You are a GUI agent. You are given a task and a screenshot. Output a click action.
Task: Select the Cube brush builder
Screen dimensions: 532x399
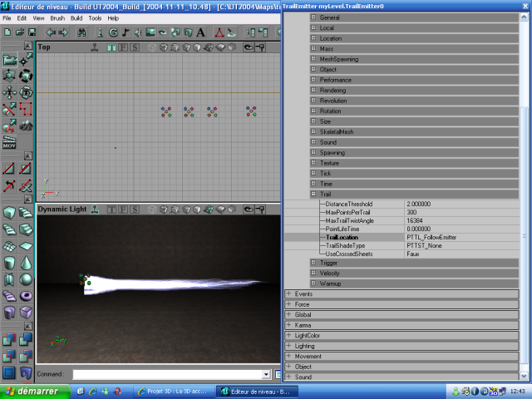click(x=9, y=214)
